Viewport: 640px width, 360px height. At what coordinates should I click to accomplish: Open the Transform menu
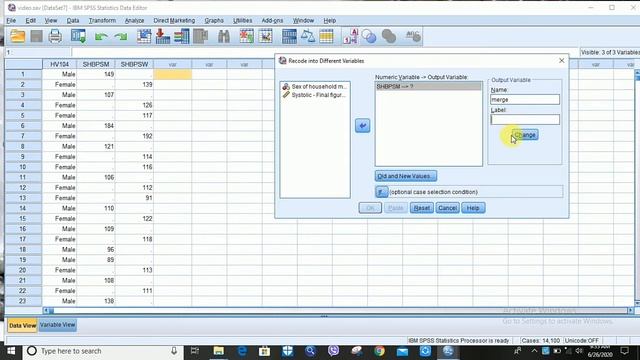point(102,20)
